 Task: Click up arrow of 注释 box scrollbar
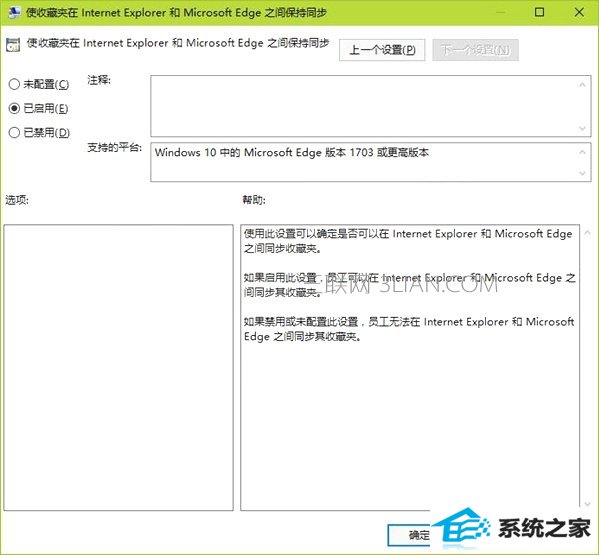tap(582, 84)
